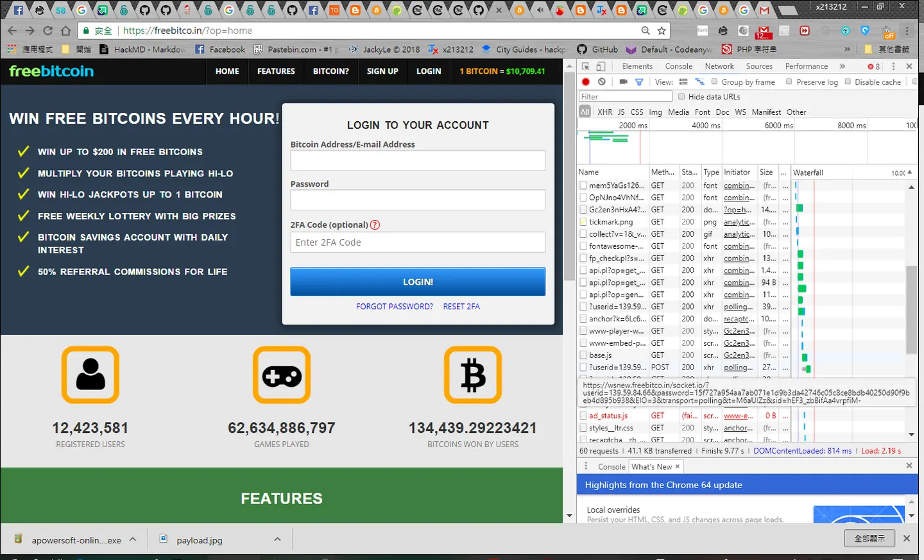Image resolution: width=924 pixels, height=560 pixels.
Task: Click the bookmark star in the address bar
Action: 662,30
